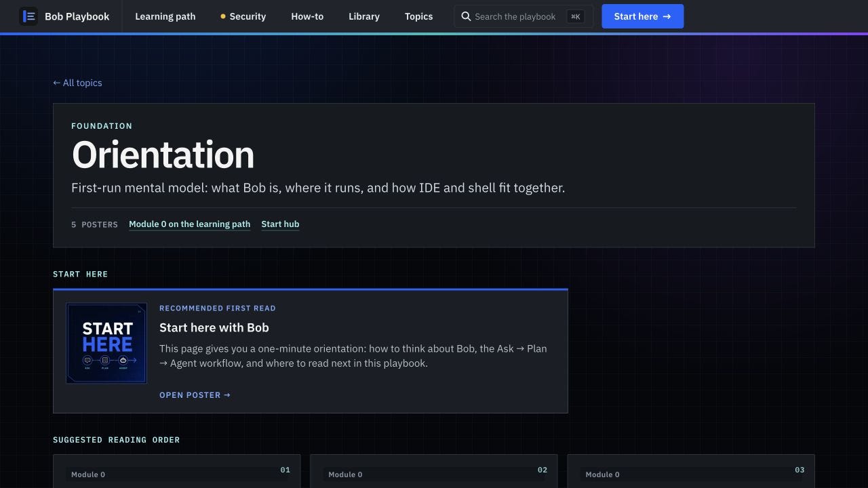Open reading order card numbered 03
This screenshot has height=488, width=868.
click(691, 471)
